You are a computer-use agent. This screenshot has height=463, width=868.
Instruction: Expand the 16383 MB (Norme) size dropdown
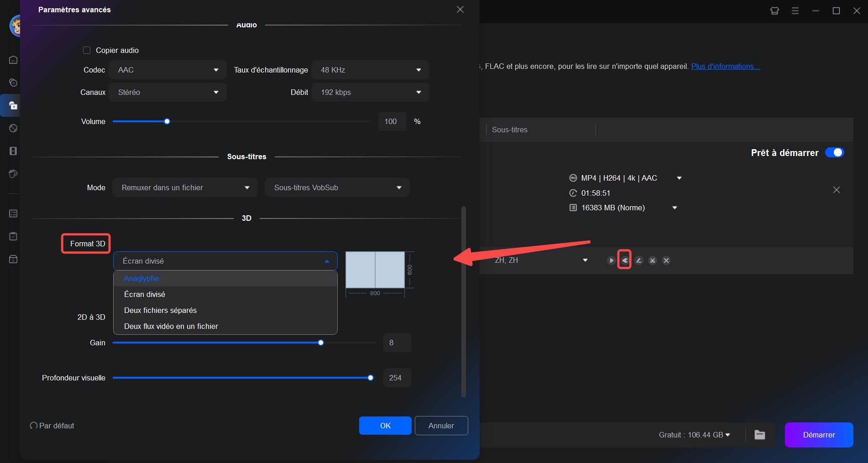675,208
